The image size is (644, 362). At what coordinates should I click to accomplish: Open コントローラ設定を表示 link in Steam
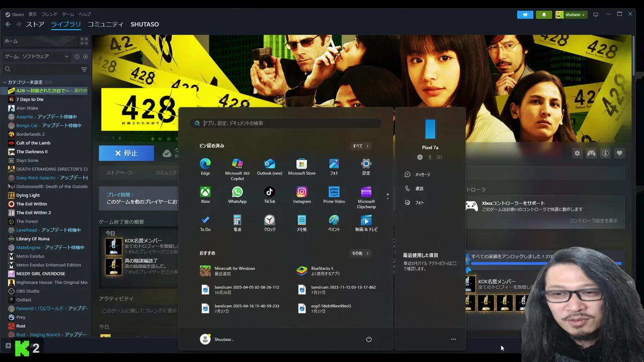(x=593, y=221)
